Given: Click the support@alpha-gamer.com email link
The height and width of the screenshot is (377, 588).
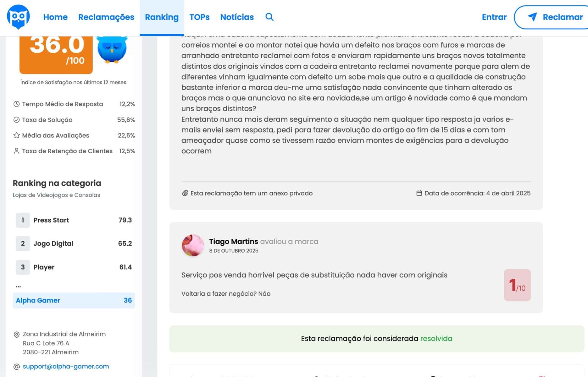Looking at the screenshot, I should [66, 366].
